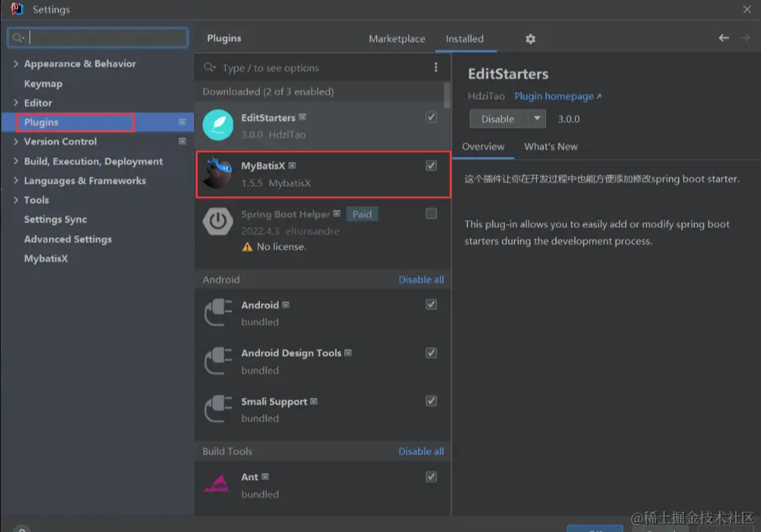This screenshot has height=532, width=761.
Task: Expand Build, Execution, Deployment node
Action: 16,161
